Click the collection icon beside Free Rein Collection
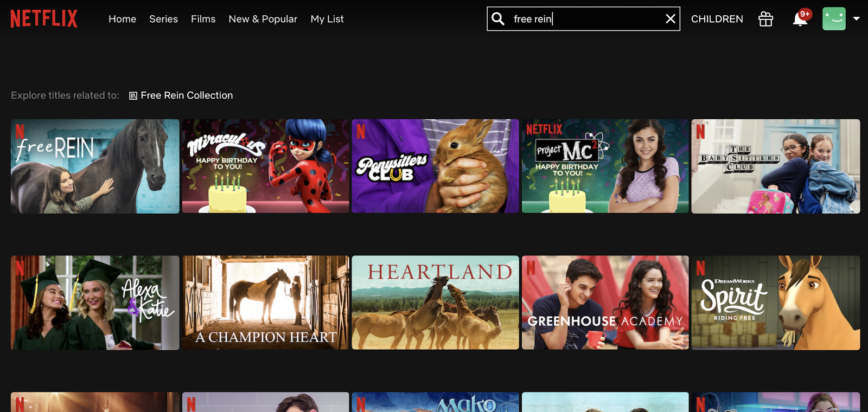Image resolution: width=868 pixels, height=412 pixels. [133, 96]
